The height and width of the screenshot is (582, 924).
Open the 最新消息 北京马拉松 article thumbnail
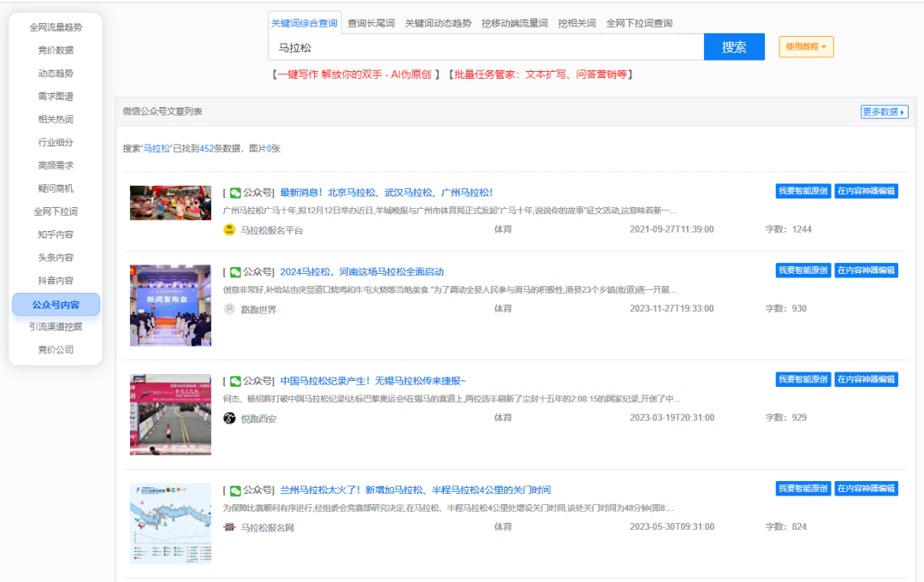(x=170, y=203)
